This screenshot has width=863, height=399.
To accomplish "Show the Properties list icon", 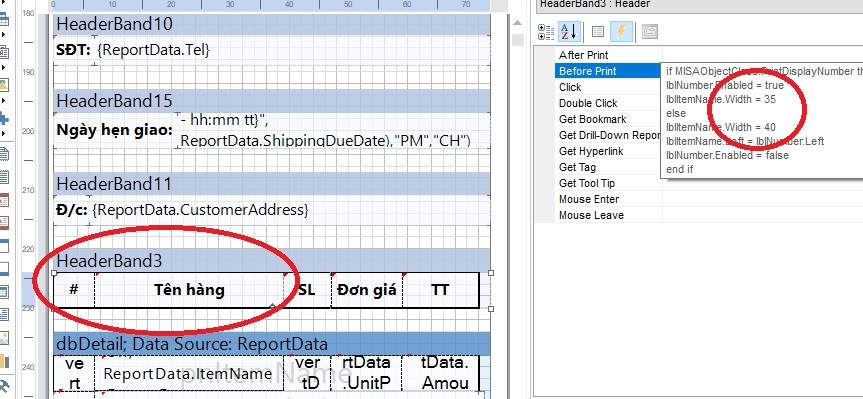I will point(598,32).
